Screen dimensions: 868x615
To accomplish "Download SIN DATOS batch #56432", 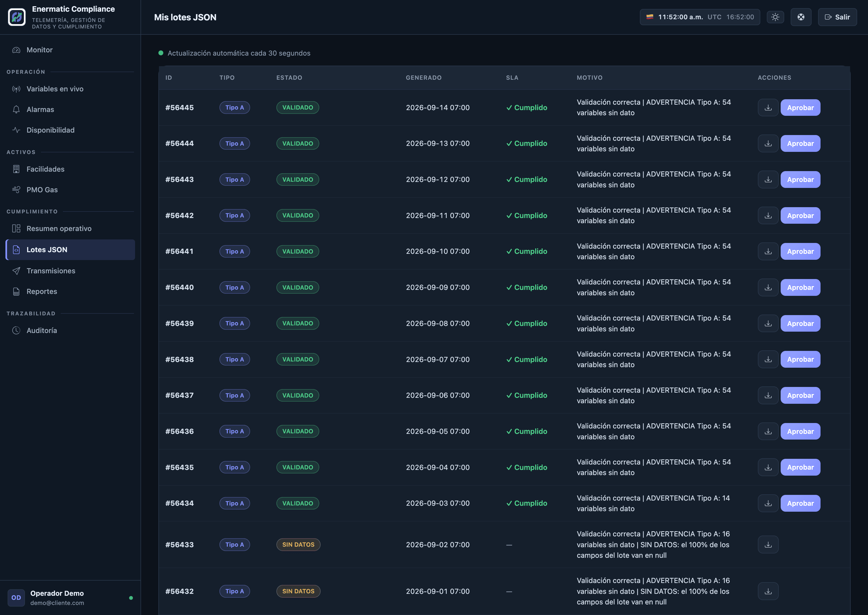I will 768,591.
